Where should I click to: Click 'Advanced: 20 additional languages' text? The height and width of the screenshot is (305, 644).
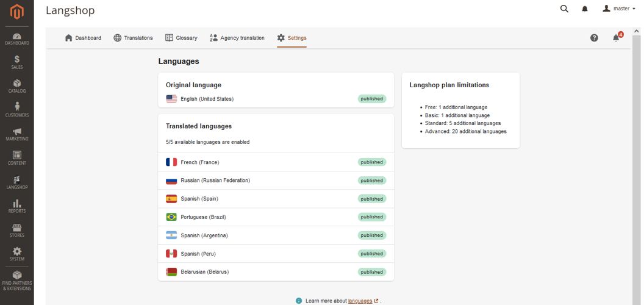[466, 132]
